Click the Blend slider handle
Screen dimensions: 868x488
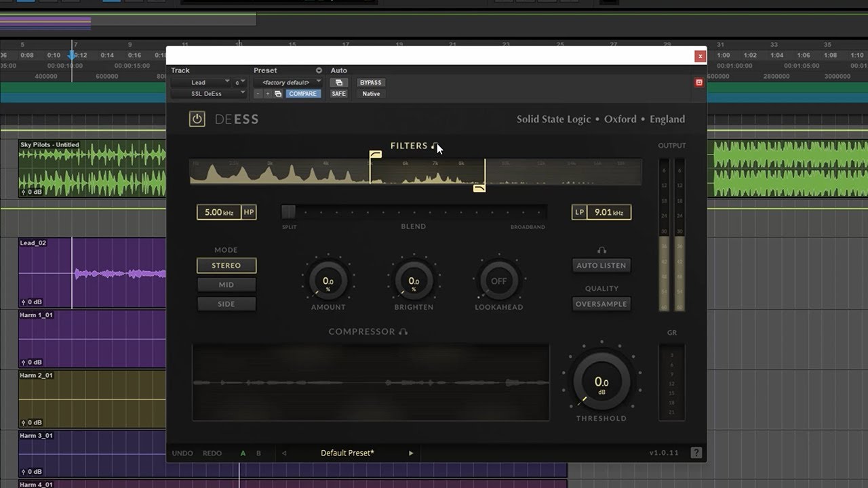tap(289, 212)
